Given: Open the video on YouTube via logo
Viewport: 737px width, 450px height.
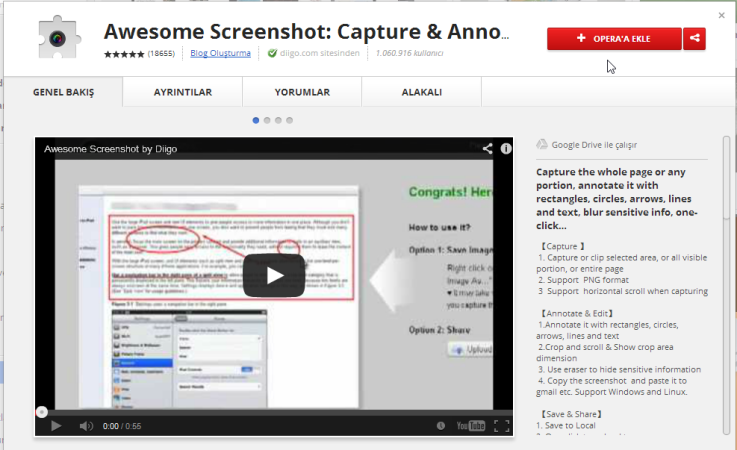Looking at the screenshot, I should point(470,426).
